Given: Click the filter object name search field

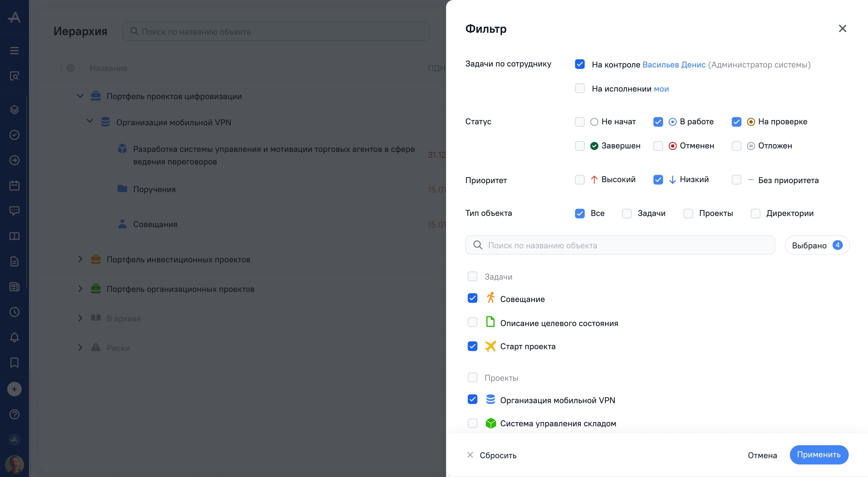Looking at the screenshot, I should (x=620, y=245).
